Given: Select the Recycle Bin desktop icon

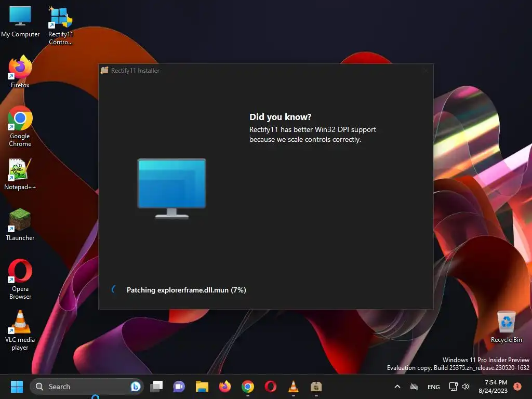Looking at the screenshot, I should click(506, 327).
